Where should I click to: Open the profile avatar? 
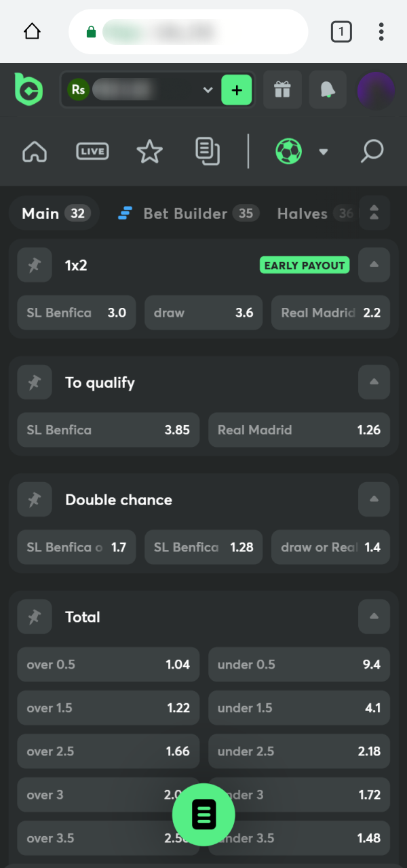click(x=375, y=90)
